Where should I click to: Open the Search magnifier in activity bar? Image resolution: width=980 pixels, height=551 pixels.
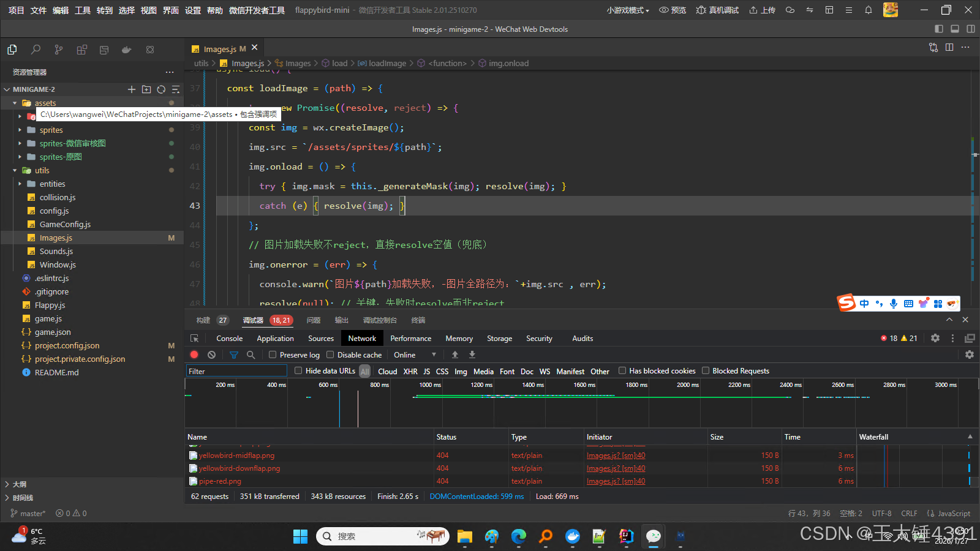pyautogui.click(x=36, y=50)
